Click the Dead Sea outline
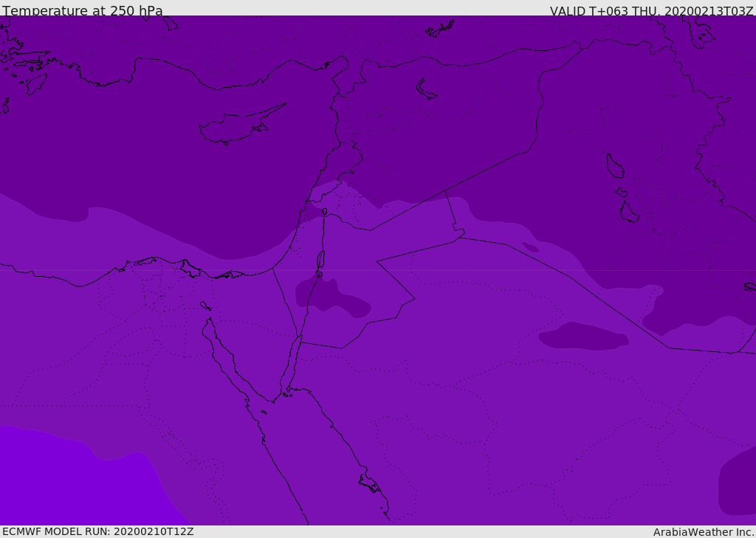Screen dimensions: 756x538 point(320,260)
